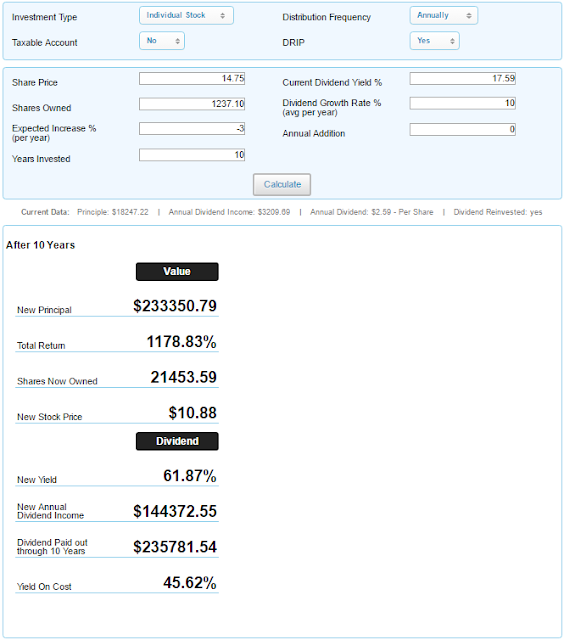The height and width of the screenshot is (640, 564).
Task: Click the 'Shares Owned' field label
Action: pyautogui.click(x=42, y=108)
